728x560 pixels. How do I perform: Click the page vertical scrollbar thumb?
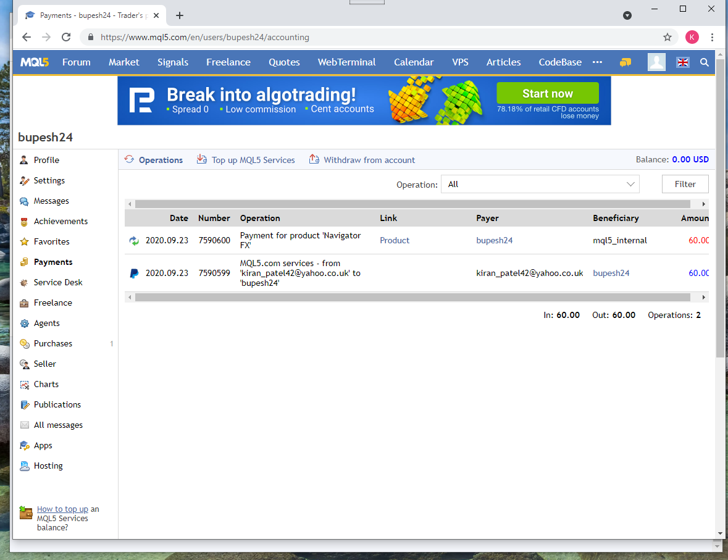[x=720, y=208]
